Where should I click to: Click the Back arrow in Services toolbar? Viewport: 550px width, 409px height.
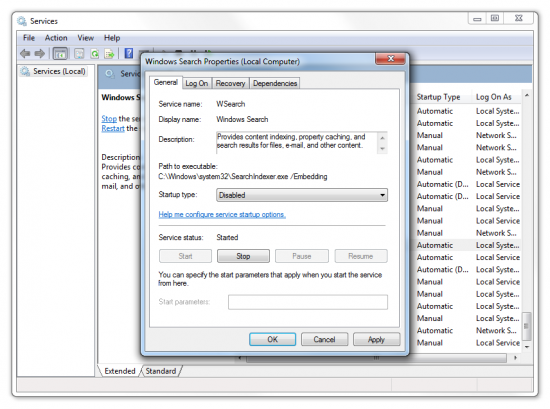[25, 54]
